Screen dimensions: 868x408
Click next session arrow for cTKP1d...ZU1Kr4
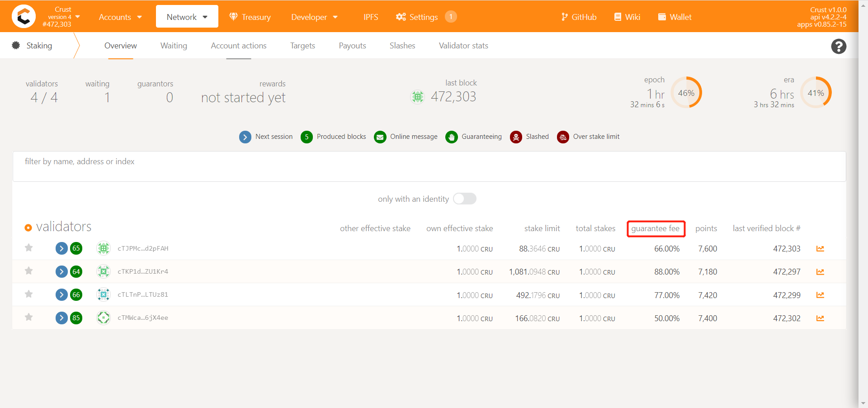click(61, 271)
